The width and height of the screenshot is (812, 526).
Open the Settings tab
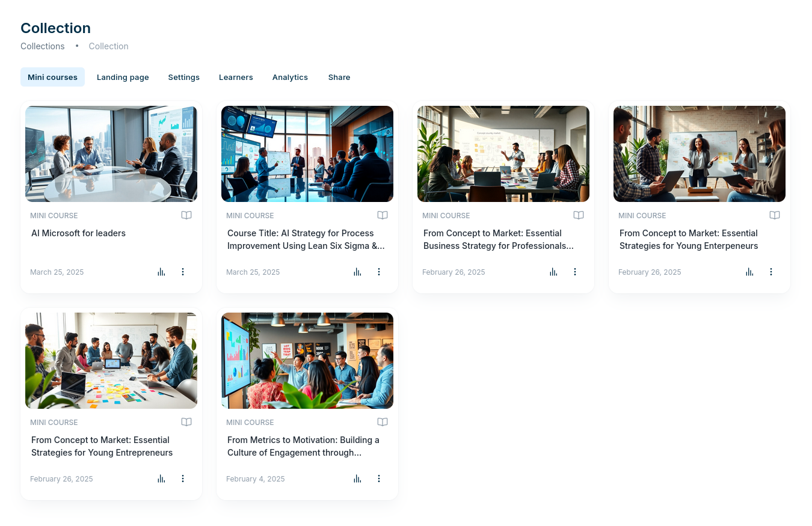(184, 77)
